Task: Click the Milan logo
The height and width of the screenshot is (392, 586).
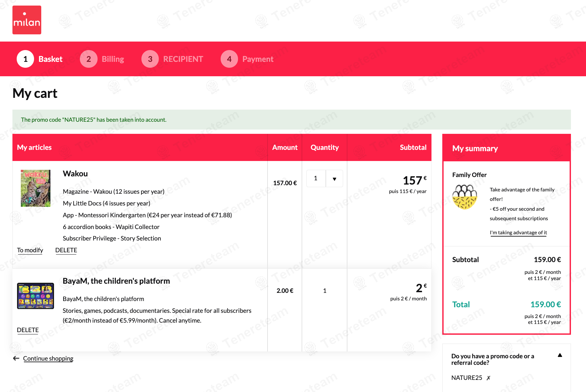Action: [x=27, y=20]
